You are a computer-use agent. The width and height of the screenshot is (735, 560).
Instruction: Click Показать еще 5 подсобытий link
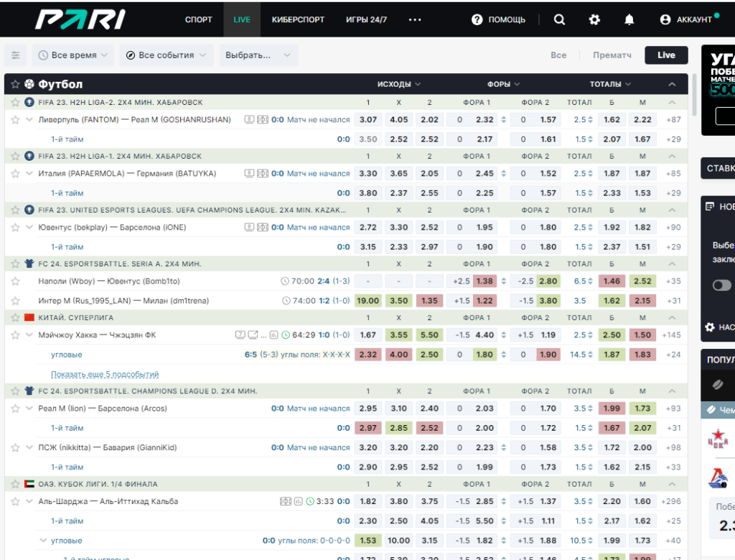point(105,374)
